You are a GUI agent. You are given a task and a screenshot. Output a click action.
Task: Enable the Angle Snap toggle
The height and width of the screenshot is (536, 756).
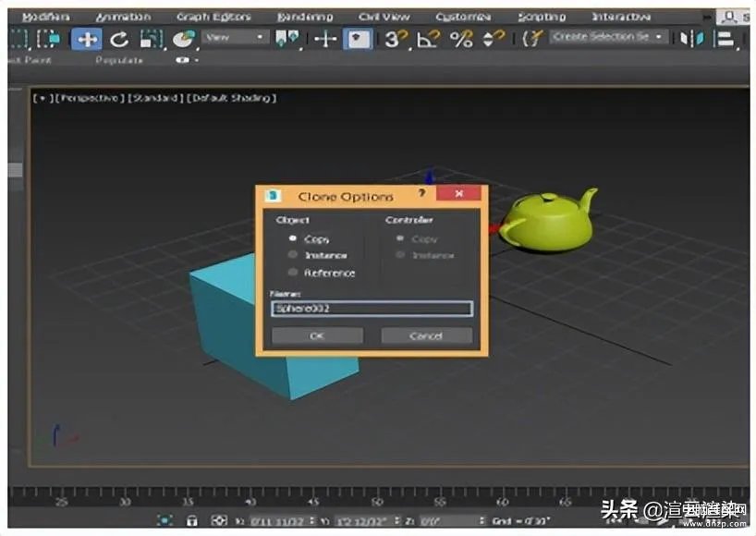point(424,38)
